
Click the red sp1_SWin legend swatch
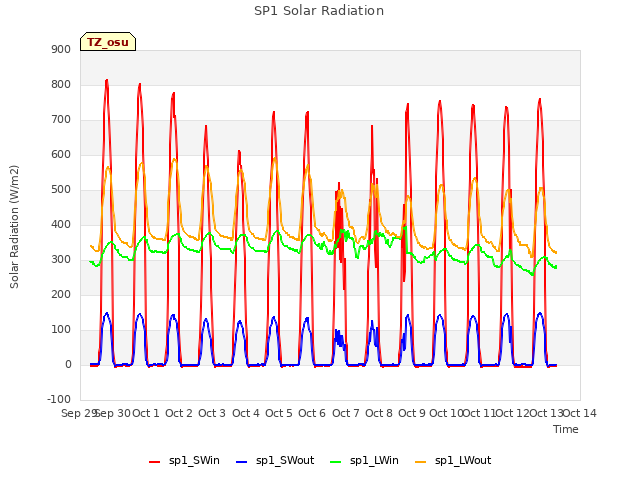155,462
